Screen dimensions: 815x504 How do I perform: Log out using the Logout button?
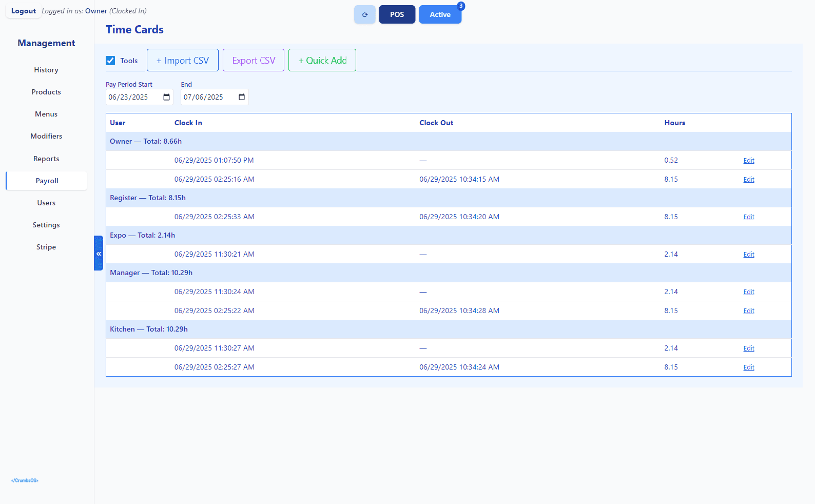coord(24,11)
